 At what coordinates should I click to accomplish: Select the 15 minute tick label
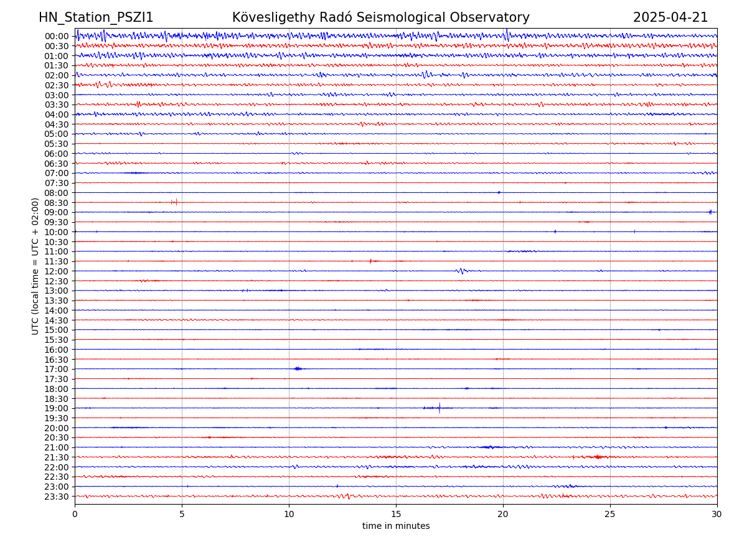396,515
